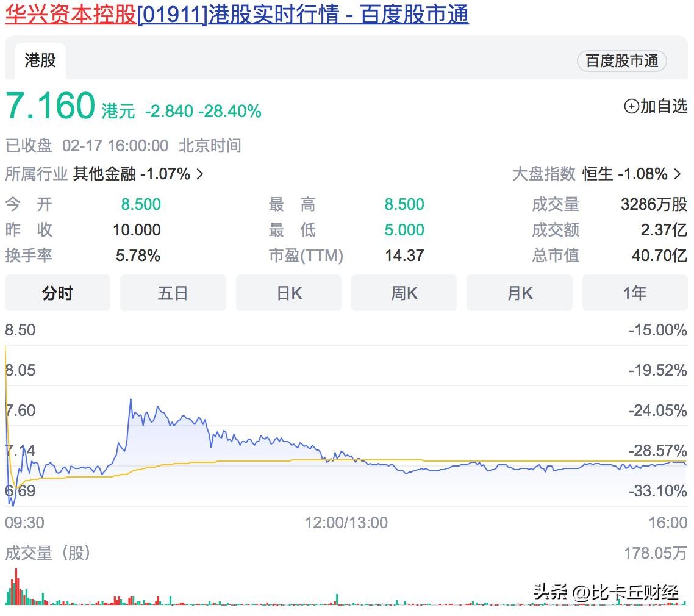Click the 大盘指数 恒生 label

pyautogui.click(x=598, y=174)
